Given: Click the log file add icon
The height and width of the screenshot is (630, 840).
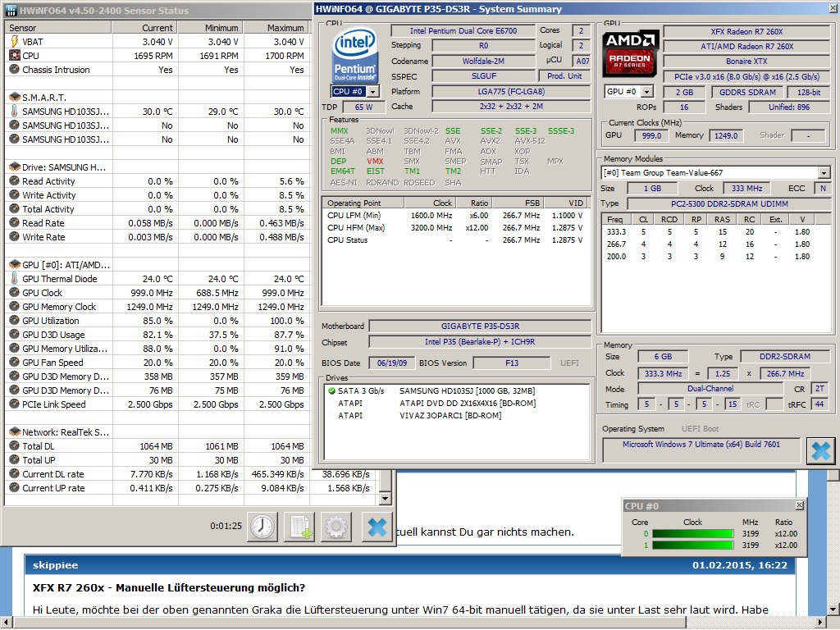Looking at the screenshot, I should (x=299, y=527).
